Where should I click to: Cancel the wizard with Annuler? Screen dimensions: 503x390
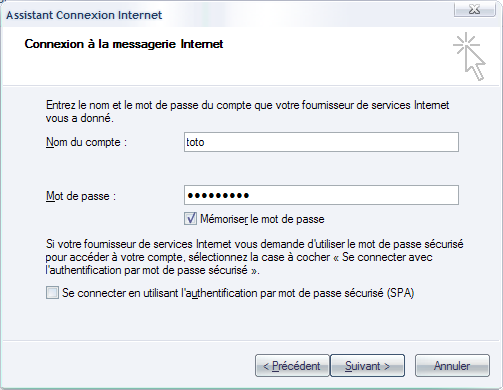(452, 366)
